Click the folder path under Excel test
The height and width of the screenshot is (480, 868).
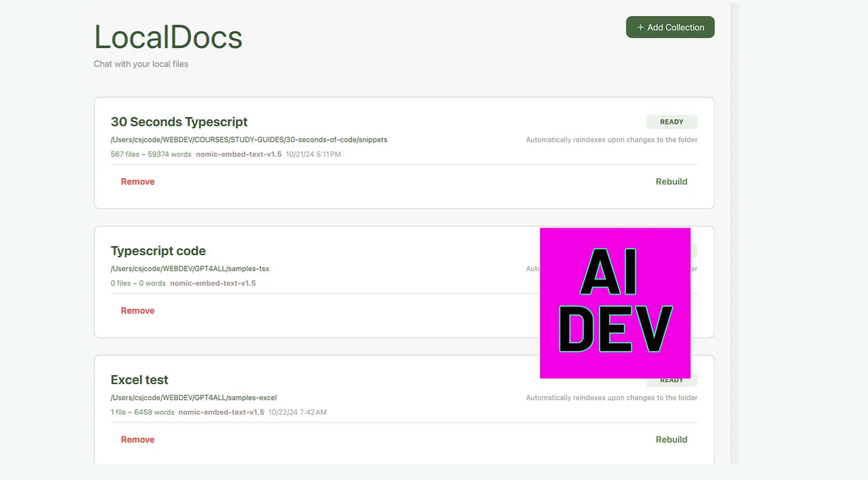coord(194,397)
